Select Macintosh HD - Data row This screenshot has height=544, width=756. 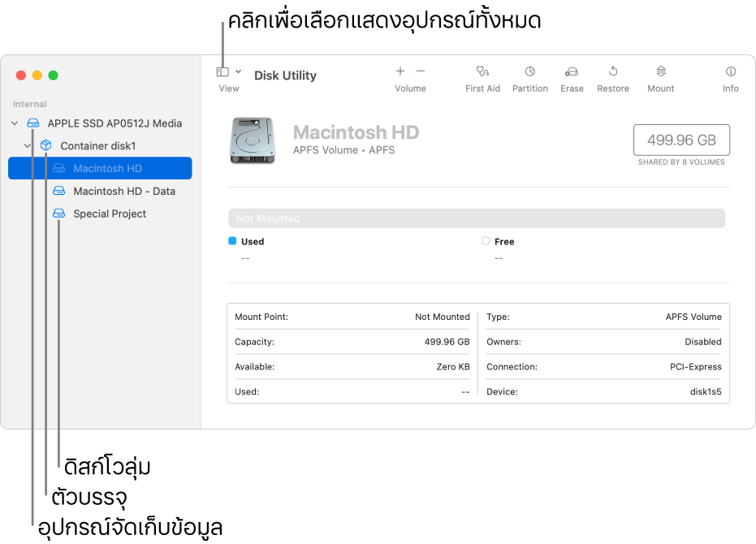tap(101, 191)
